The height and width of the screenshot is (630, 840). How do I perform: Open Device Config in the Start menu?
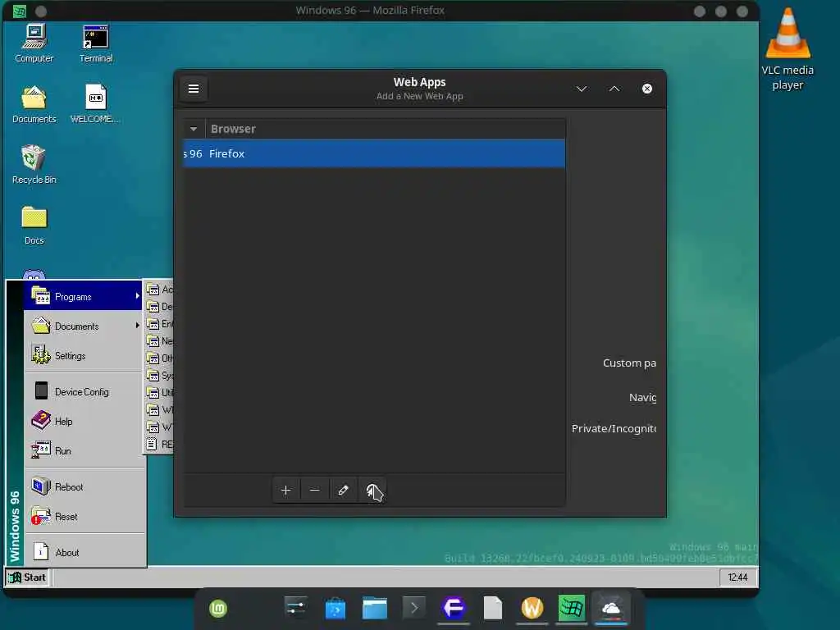[x=83, y=391]
